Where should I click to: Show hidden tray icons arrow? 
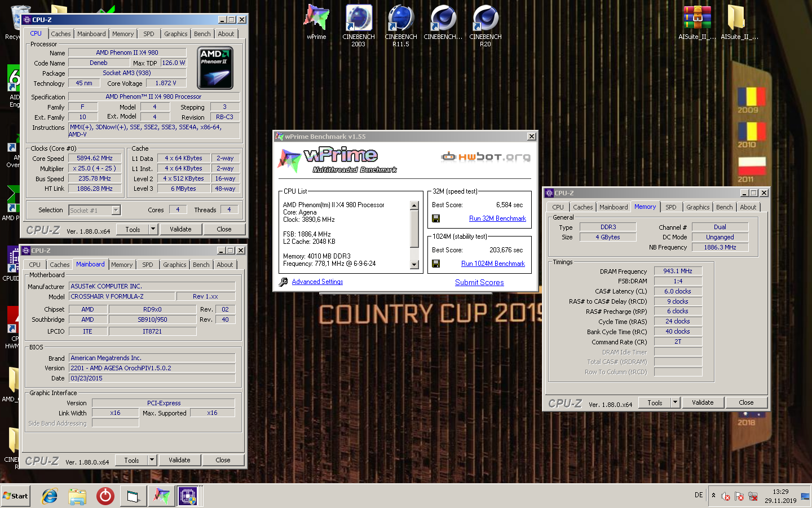point(713,496)
